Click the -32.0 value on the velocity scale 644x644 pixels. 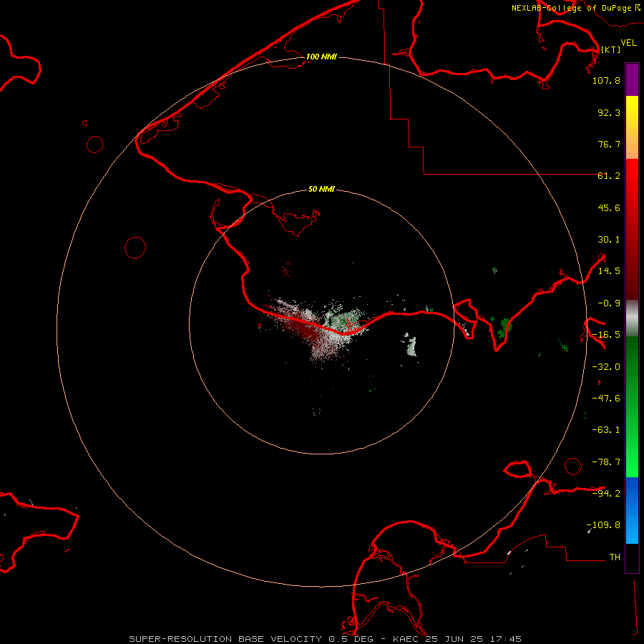tap(606, 367)
